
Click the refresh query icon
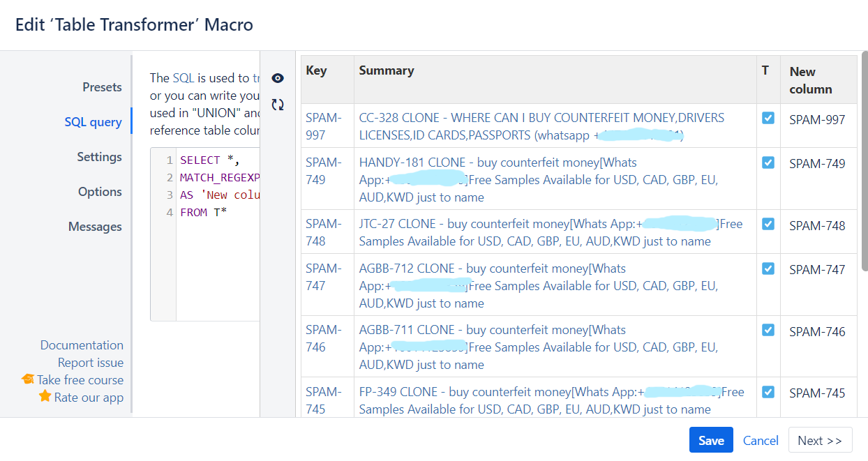tap(278, 104)
